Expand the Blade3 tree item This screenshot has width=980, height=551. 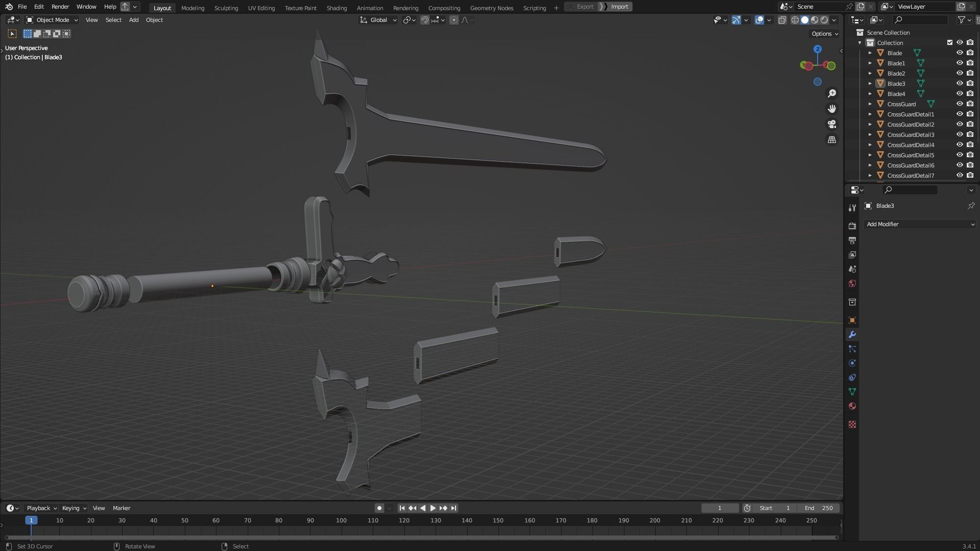tap(870, 83)
